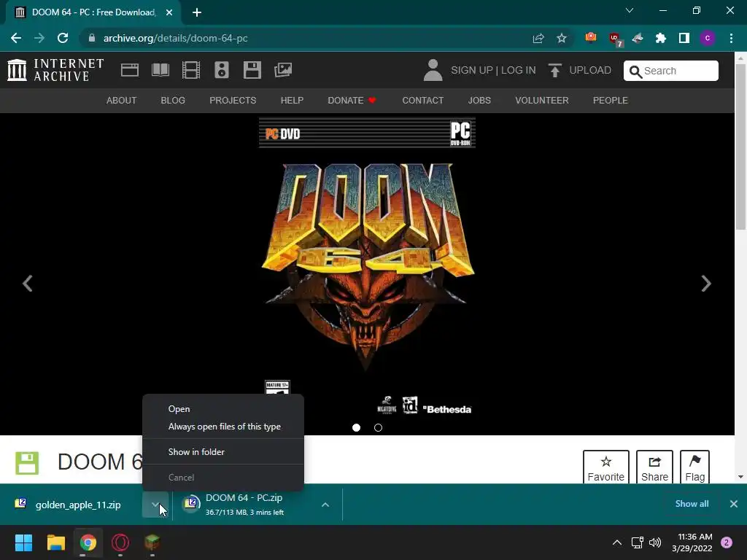Choose Always open files of this type
Screen dimensions: 747x560
225,426
